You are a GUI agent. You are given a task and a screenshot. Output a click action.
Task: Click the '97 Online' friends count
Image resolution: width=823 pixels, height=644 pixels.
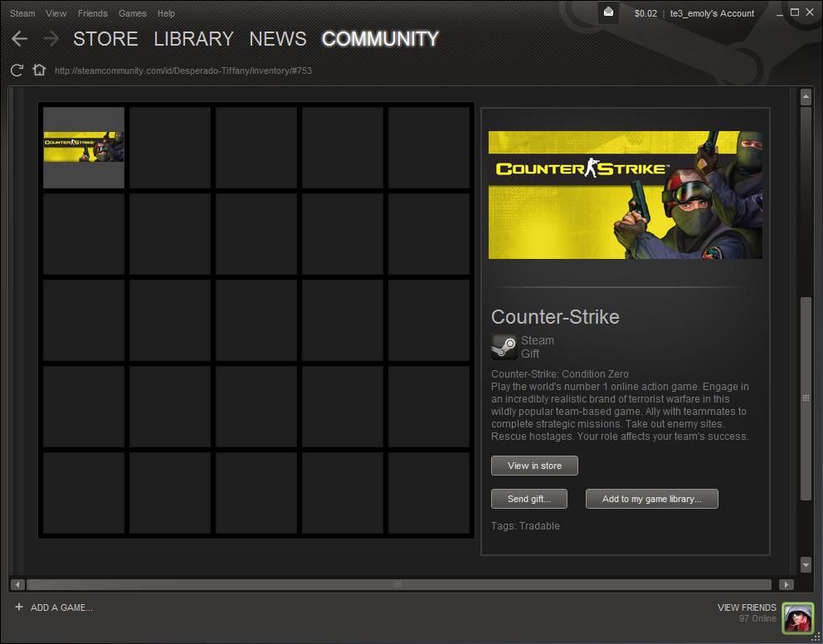(x=757, y=618)
